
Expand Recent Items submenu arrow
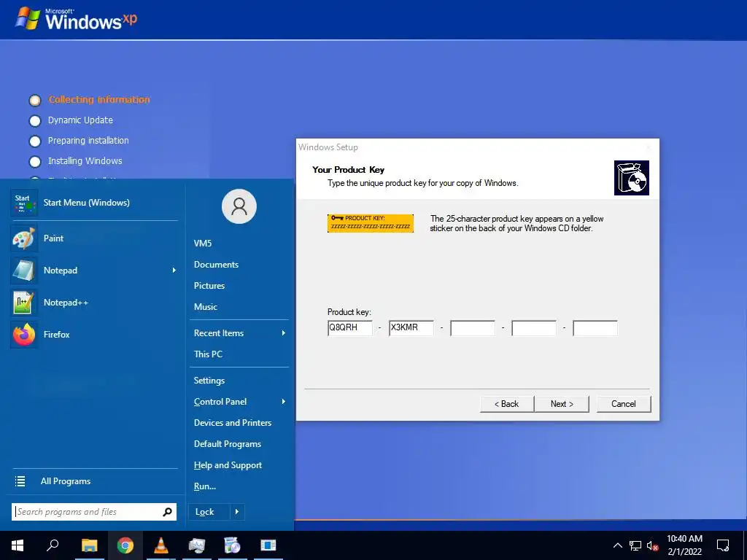pyautogui.click(x=284, y=333)
